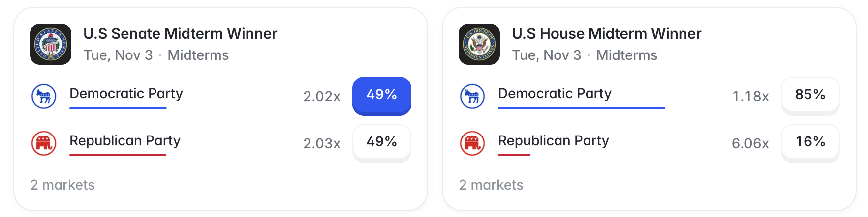
Task: Click Republican elephant icon in House card
Action: 472,143
